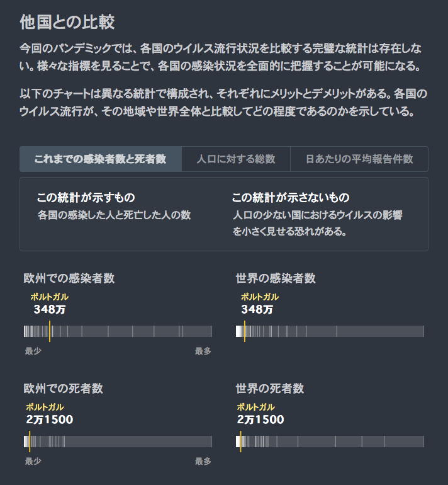Screen dimensions: 448x485
Task: Click the この統計が示すもの heading
Action: tap(86, 198)
